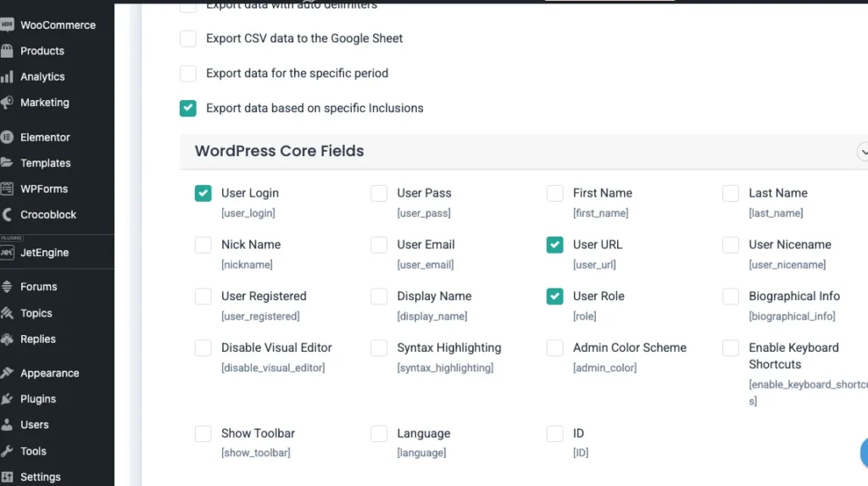Collapse the WordPress Core Fields section
The height and width of the screenshot is (486, 868).
coord(863,152)
